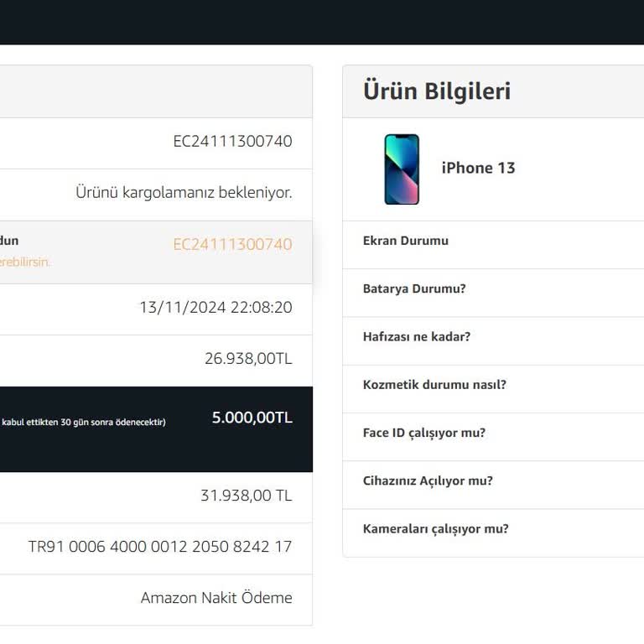
Task: Click the orange EC24111300740 tracking code
Action: (x=232, y=244)
